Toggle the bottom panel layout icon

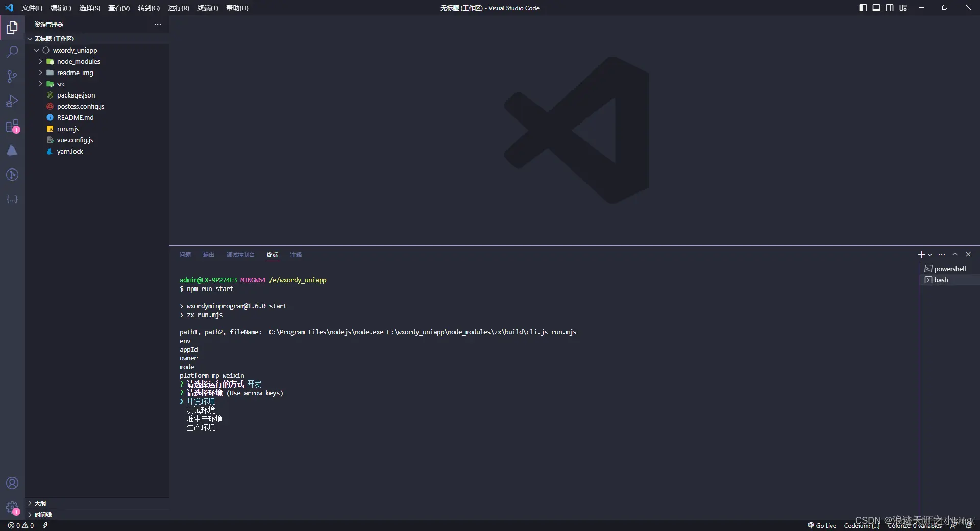(876, 8)
